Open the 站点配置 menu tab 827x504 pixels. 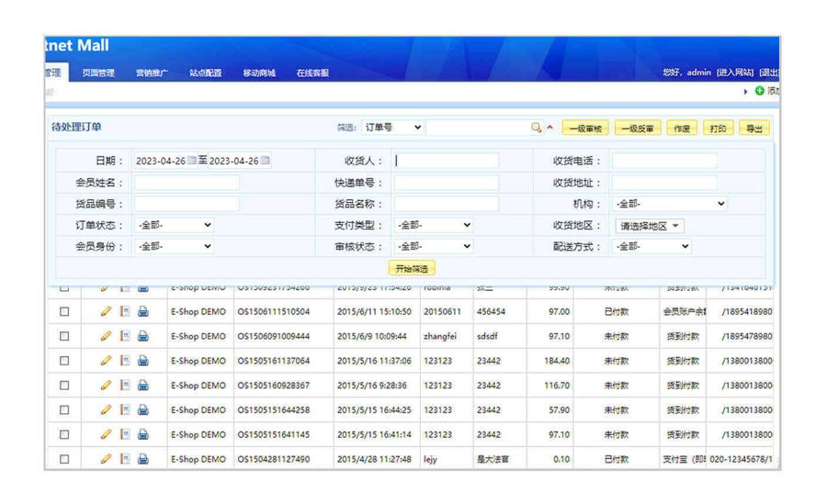click(205, 73)
